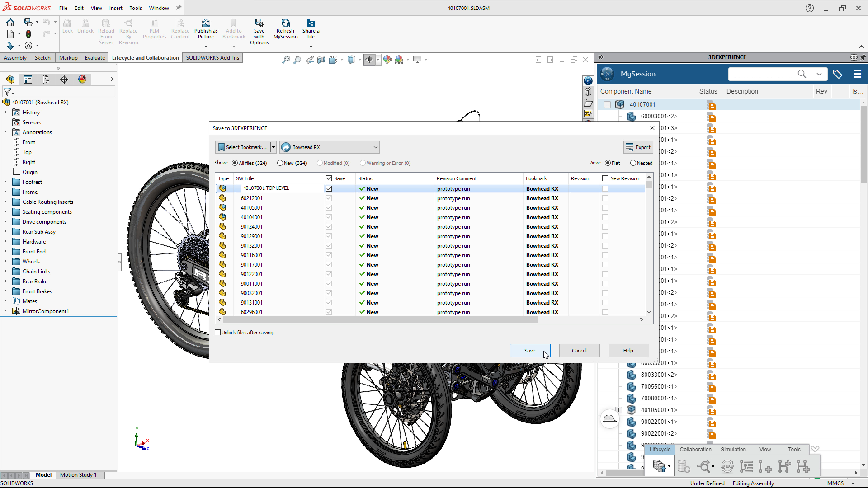Click Publish as Picture toolbar icon
This screenshot has height=488, width=868.
point(206,23)
